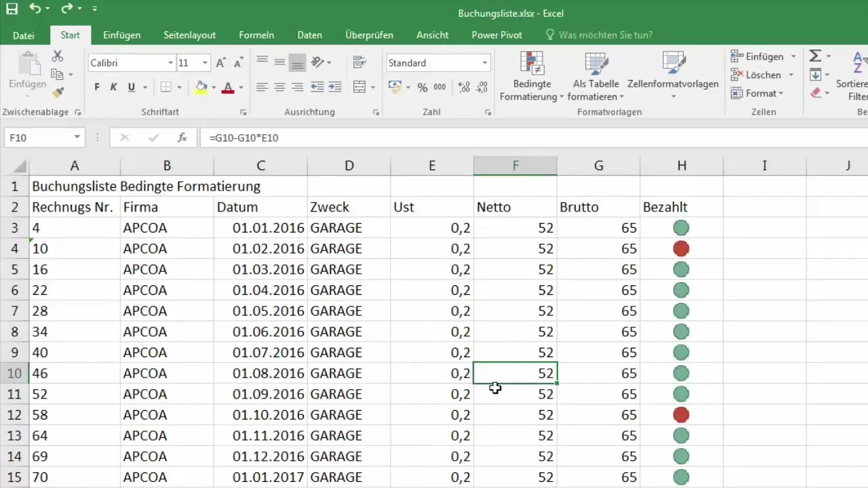The image size is (868, 488).
Task: Clear cell contents with the eraser icon
Action: pyautogui.click(x=816, y=93)
